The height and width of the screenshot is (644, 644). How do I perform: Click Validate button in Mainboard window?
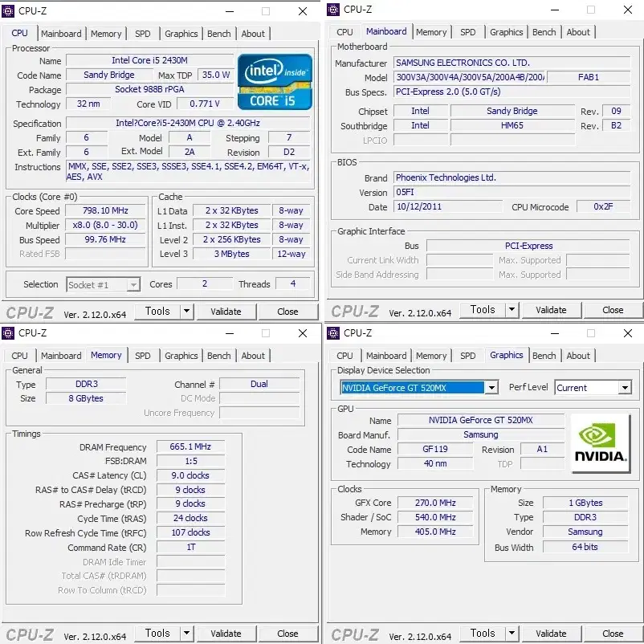551,310
